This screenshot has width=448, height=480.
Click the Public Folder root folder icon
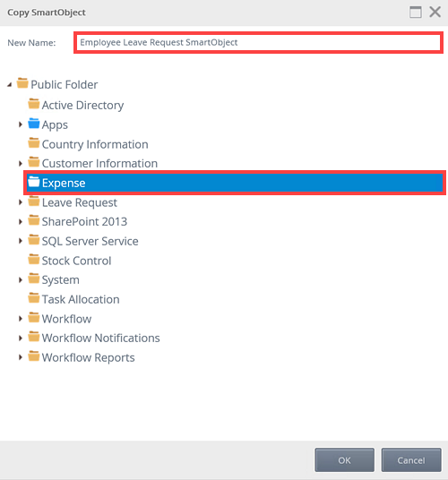click(22, 83)
